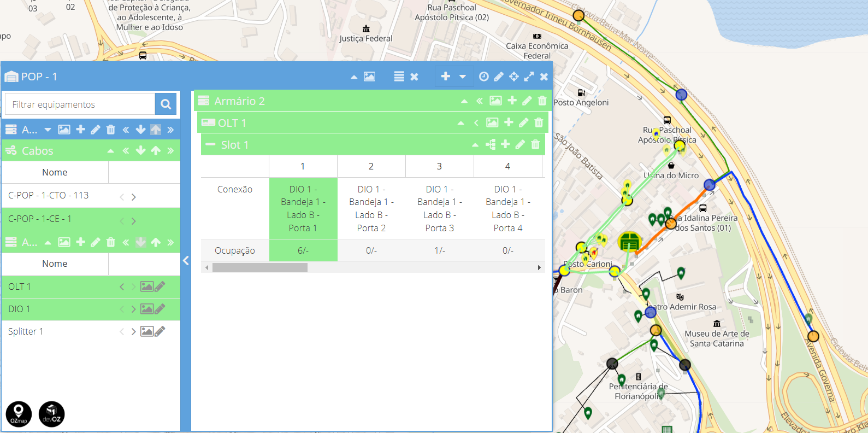Delete Slot 1 with trash icon
This screenshot has width=868, height=433.
(x=535, y=144)
